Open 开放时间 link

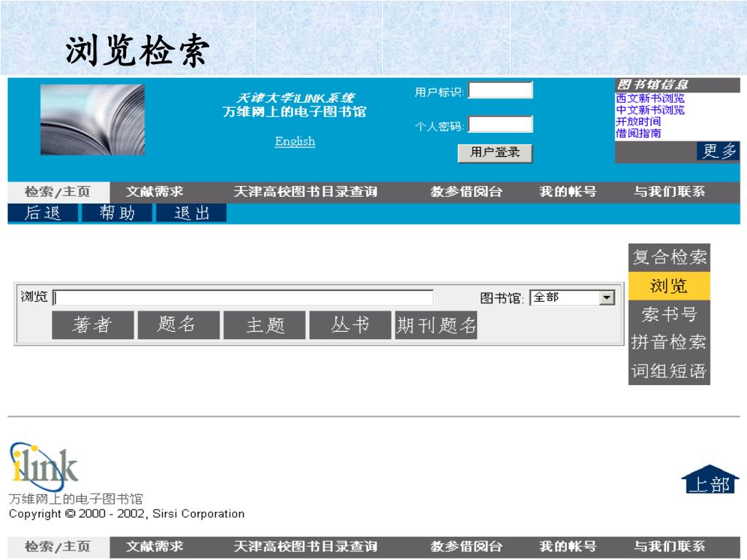point(638,122)
